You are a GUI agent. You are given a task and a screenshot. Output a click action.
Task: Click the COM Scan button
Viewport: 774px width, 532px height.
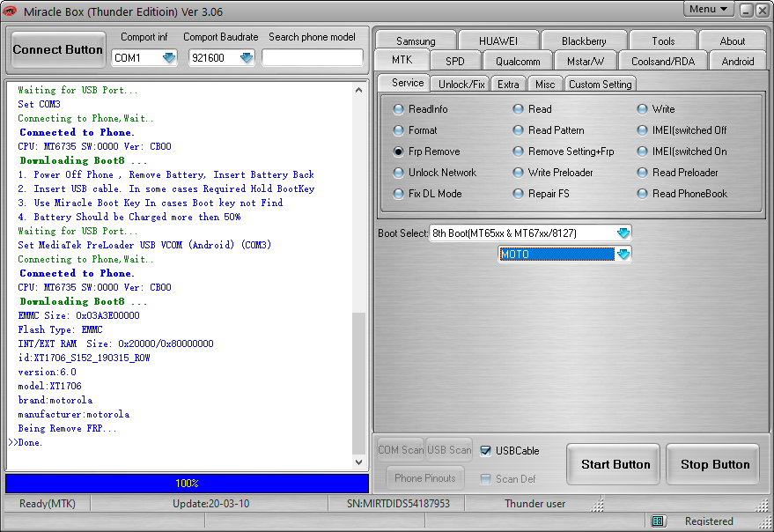pyautogui.click(x=401, y=450)
